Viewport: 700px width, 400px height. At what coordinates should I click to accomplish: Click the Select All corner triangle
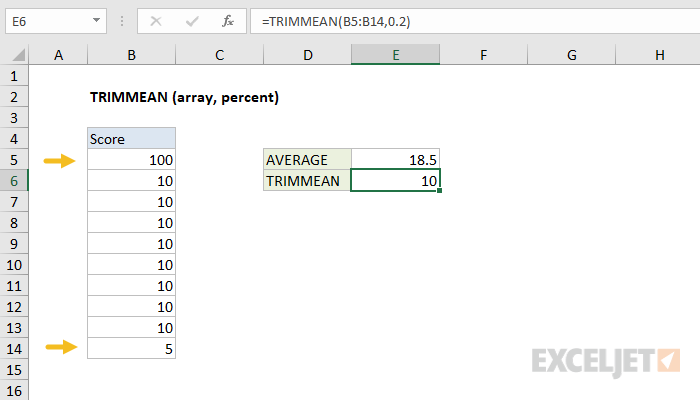(x=18, y=55)
